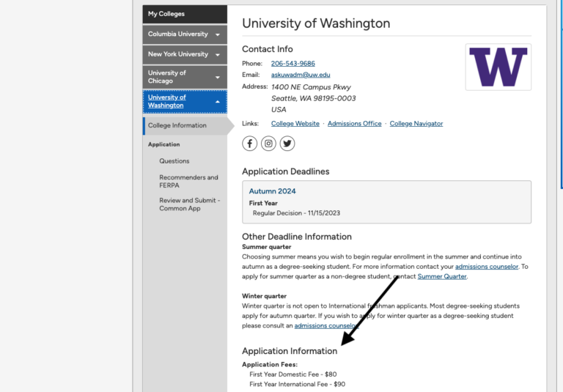The image size is (563, 392).
Task: Open the Twitter icon link
Action: tap(287, 144)
